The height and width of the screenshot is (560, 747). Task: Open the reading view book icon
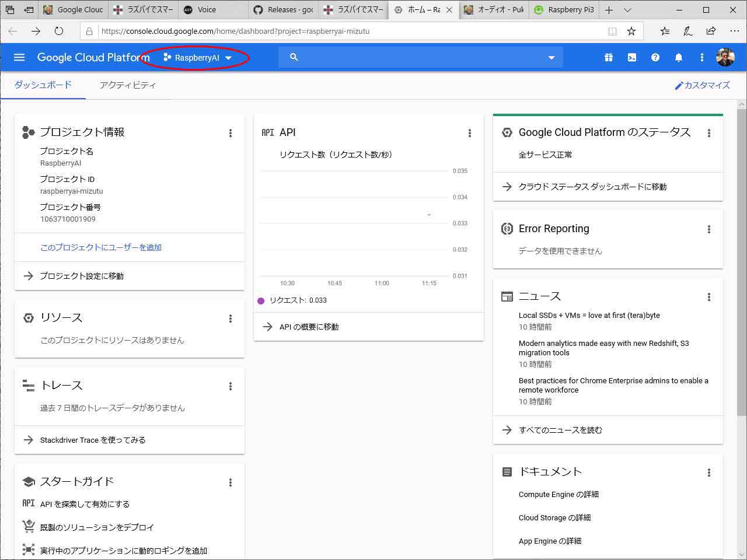pyautogui.click(x=612, y=31)
